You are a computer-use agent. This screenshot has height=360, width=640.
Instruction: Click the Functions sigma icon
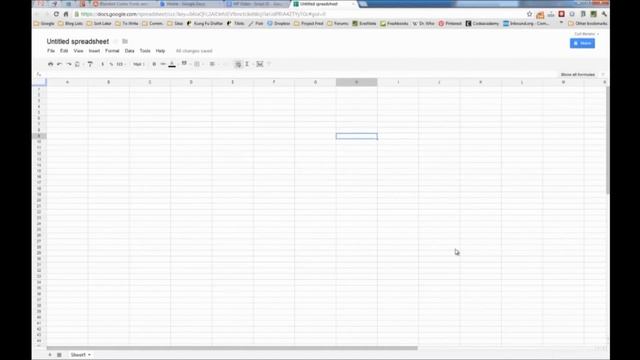[247, 64]
